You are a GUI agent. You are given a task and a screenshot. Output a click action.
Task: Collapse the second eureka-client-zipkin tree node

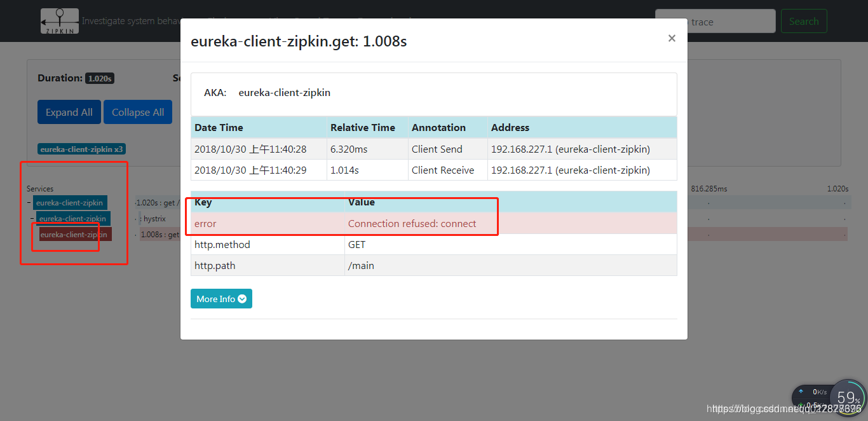pos(32,218)
